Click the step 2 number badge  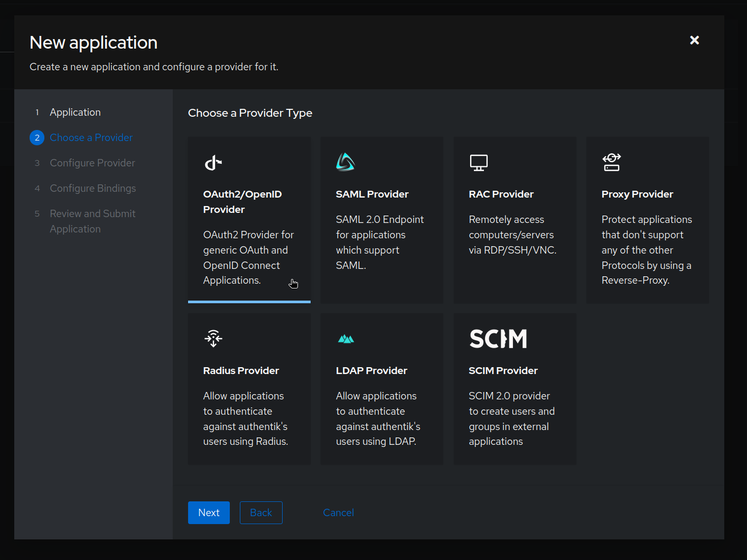[37, 137]
